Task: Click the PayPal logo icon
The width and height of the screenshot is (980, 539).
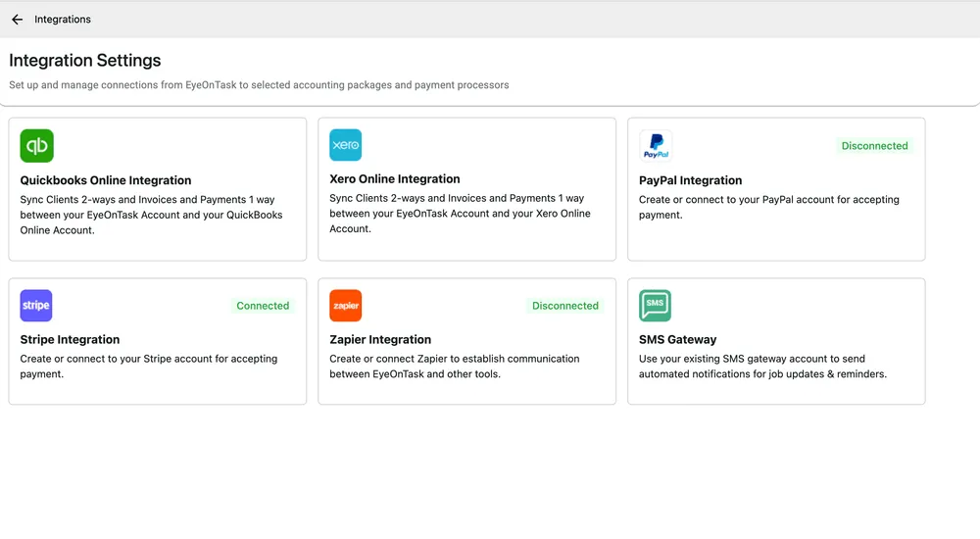Action: pos(656,146)
